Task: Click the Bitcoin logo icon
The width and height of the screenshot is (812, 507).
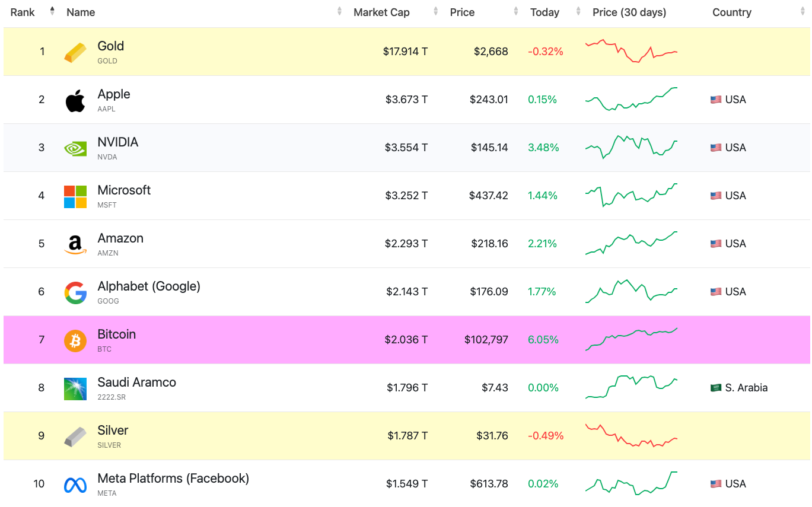Action: (x=75, y=340)
